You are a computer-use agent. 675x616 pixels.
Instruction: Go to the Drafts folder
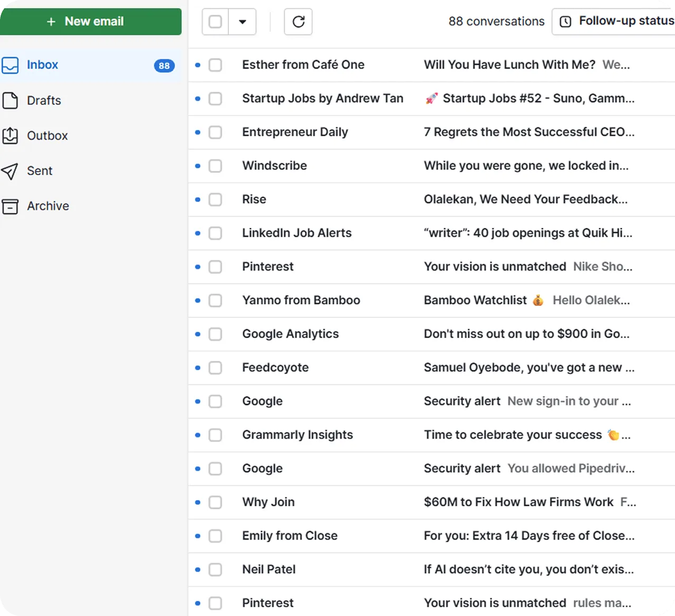coord(91,100)
